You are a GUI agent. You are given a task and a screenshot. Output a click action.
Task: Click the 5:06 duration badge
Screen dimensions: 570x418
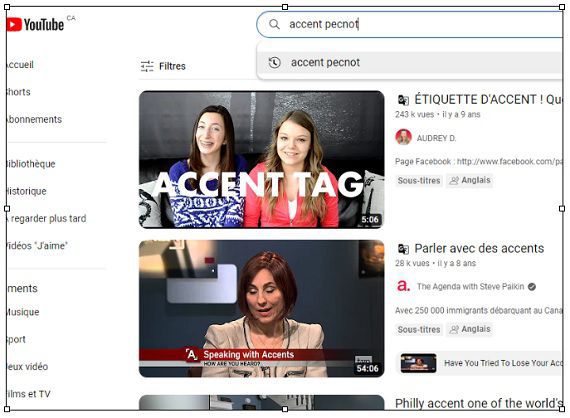(370, 219)
